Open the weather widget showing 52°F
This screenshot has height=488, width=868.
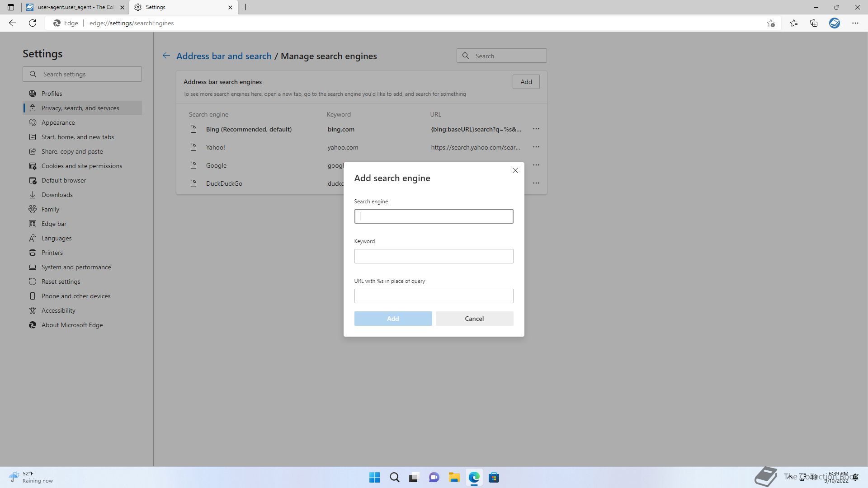[x=31, y=477]
